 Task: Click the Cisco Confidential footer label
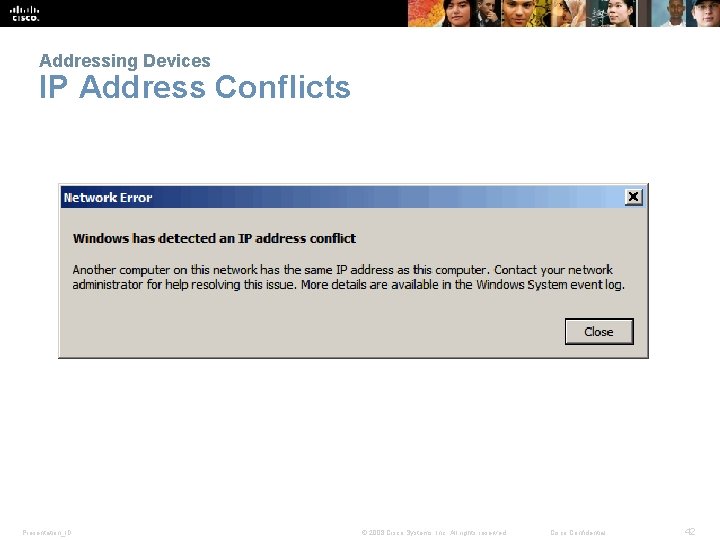tap(578, 533)
